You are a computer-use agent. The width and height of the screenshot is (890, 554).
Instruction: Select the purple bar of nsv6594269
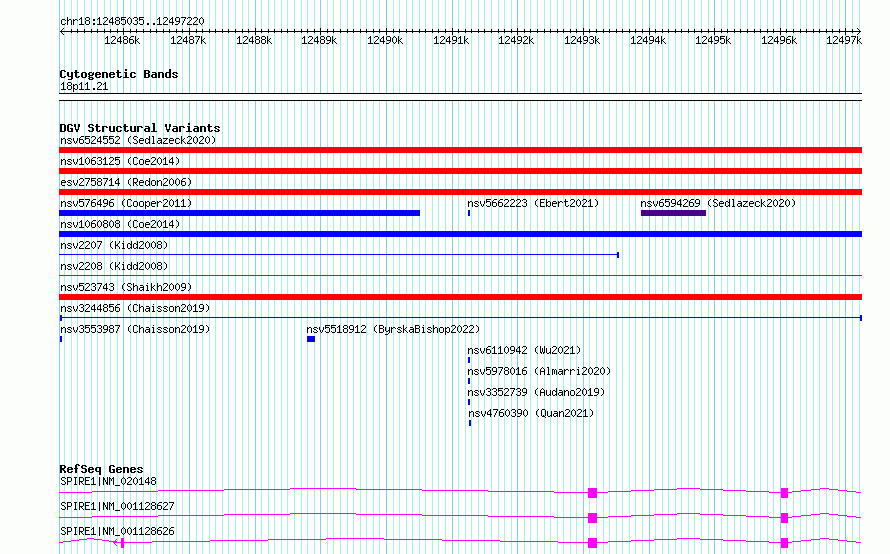pyautogui.click(x=673, y=213)
